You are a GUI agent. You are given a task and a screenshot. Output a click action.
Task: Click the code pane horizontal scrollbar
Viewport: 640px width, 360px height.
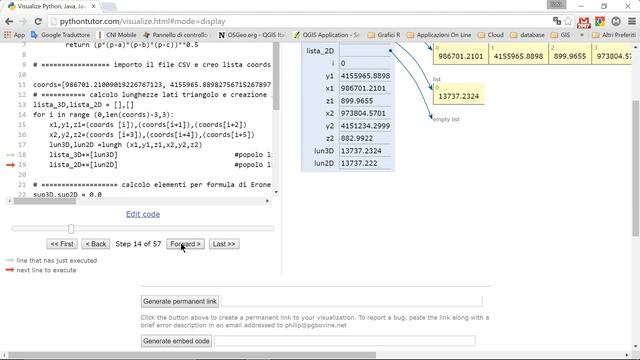tap(45, 201)
